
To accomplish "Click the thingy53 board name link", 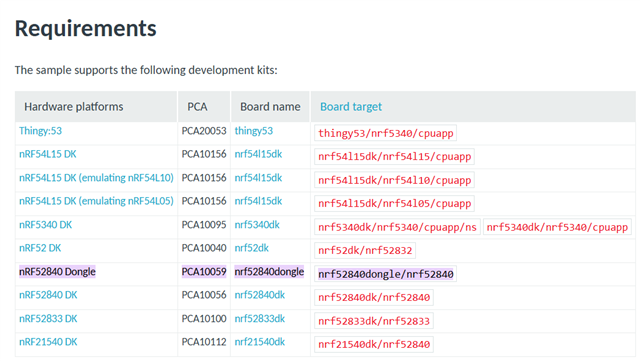I will pyautogui.click(x=253, y=131).
